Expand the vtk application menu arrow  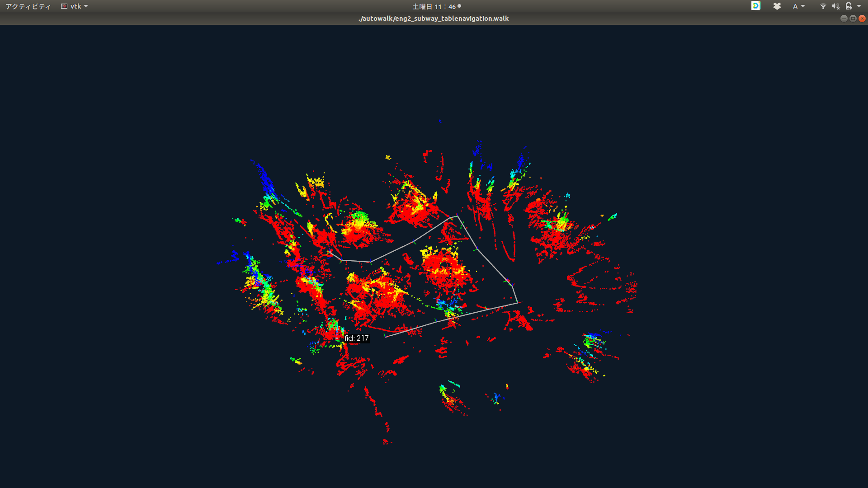(86, 6)
